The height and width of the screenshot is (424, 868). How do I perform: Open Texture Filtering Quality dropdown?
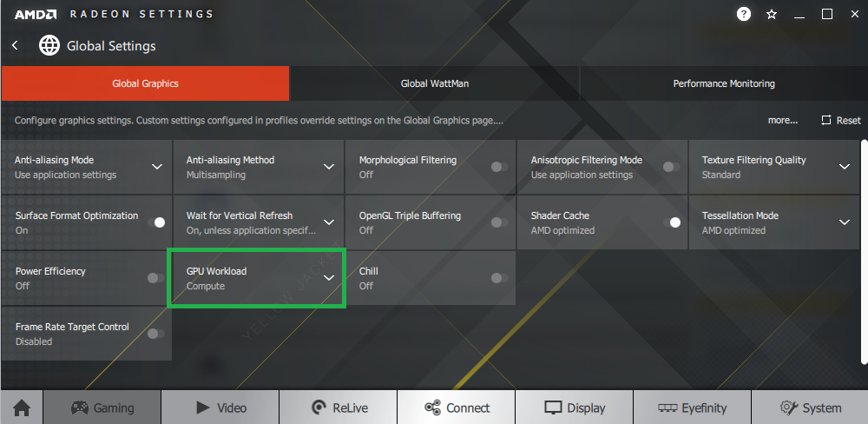(845, 167)
